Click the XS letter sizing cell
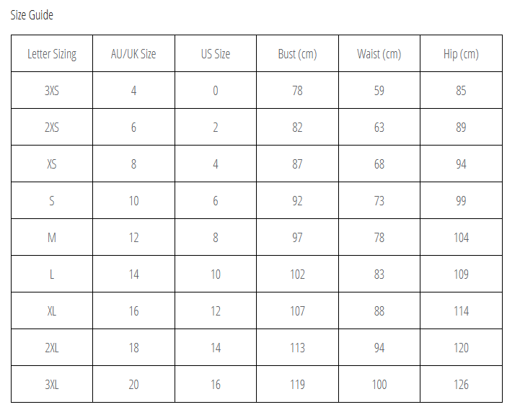Image resolution: width=520 pixels, height=420 pixels. click(52, 164)
